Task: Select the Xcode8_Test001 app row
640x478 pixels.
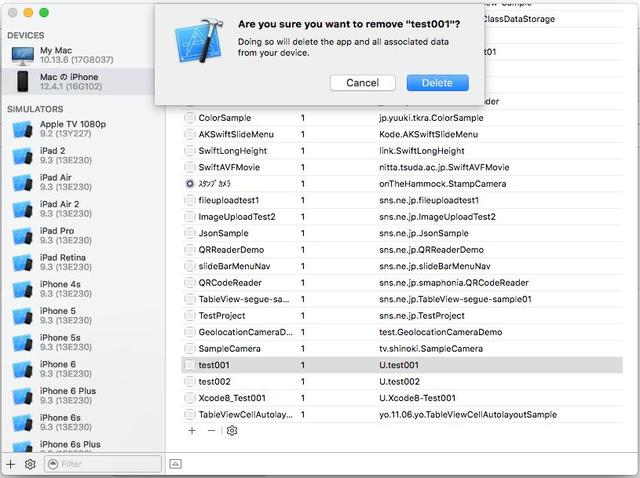Action: pos(402,398)
